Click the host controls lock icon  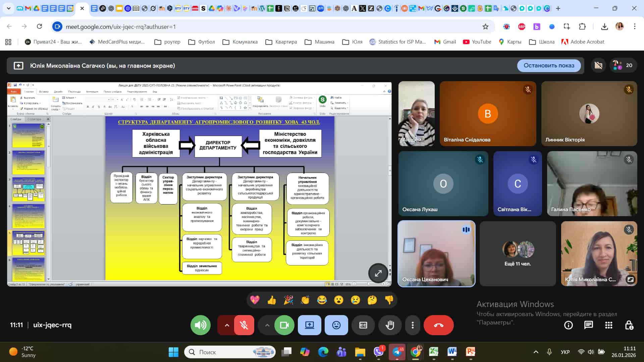[x=629, y=325]
